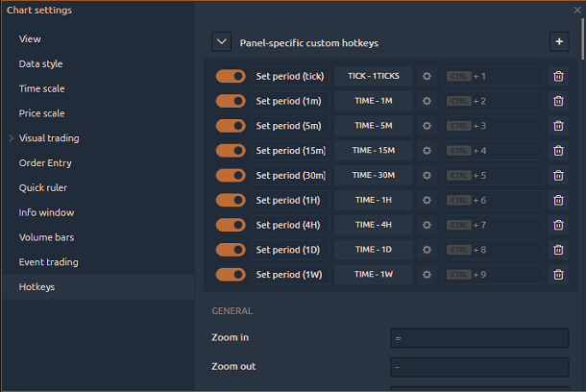586x392 pixels.
Task: Click the Zoom in hotkey field
Action: (479, 338)
